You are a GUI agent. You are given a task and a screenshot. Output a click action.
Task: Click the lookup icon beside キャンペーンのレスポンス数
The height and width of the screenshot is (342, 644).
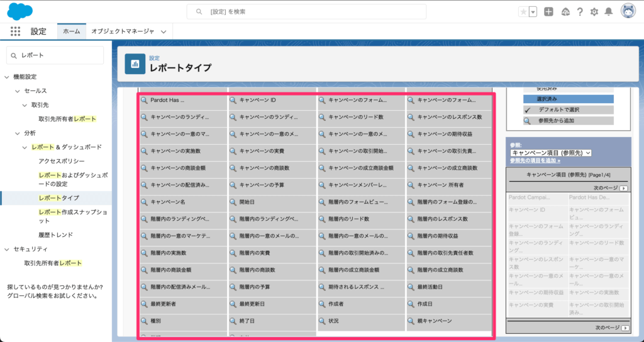411,117
